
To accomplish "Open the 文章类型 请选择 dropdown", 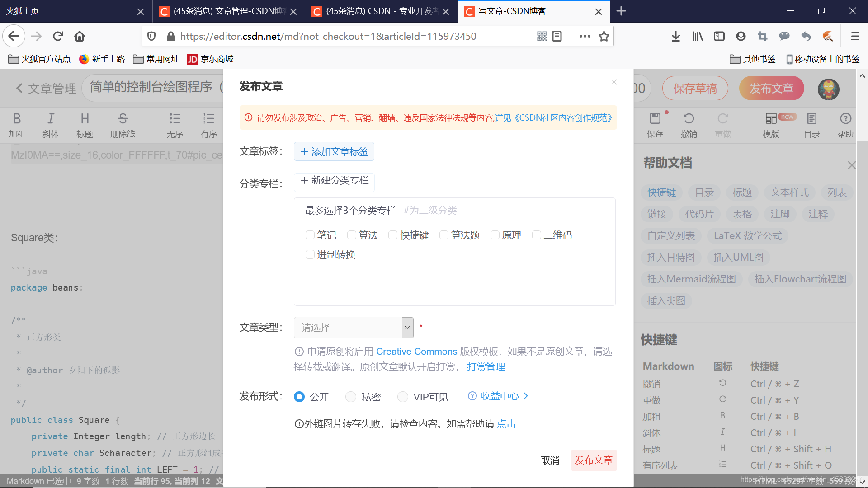I will point(354,328).
